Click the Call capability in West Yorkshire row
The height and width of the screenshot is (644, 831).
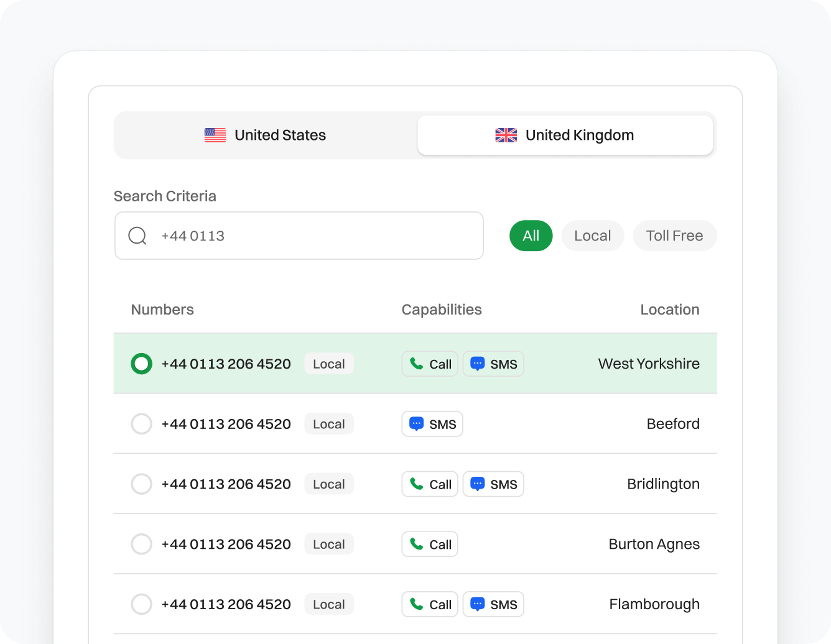coord(430,364)
